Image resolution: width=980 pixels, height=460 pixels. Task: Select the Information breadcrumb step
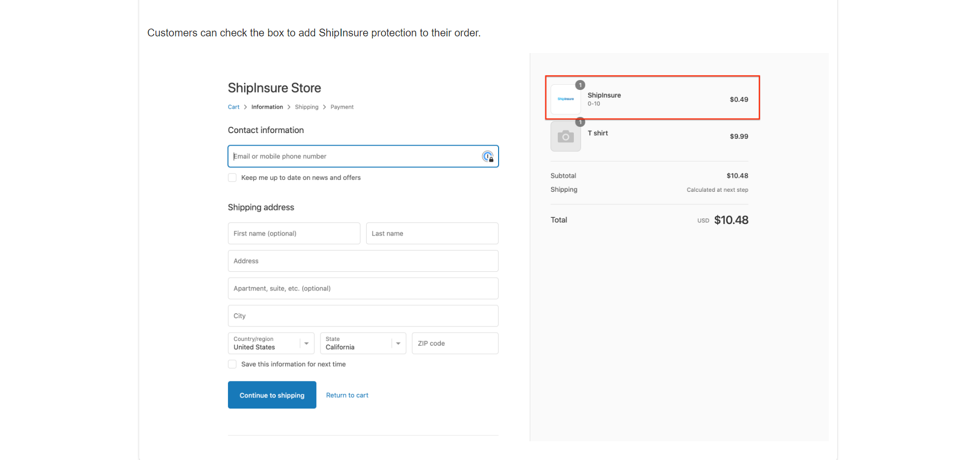coord(267,107)
